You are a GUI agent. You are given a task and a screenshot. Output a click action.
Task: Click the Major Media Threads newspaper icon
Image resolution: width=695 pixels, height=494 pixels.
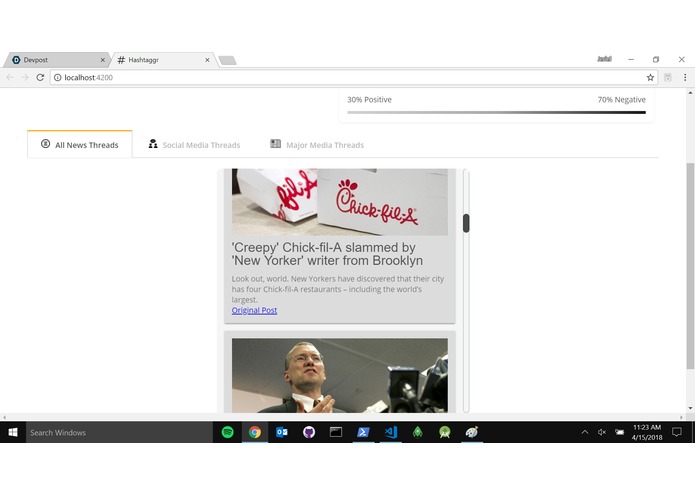(x=275, y=144)
